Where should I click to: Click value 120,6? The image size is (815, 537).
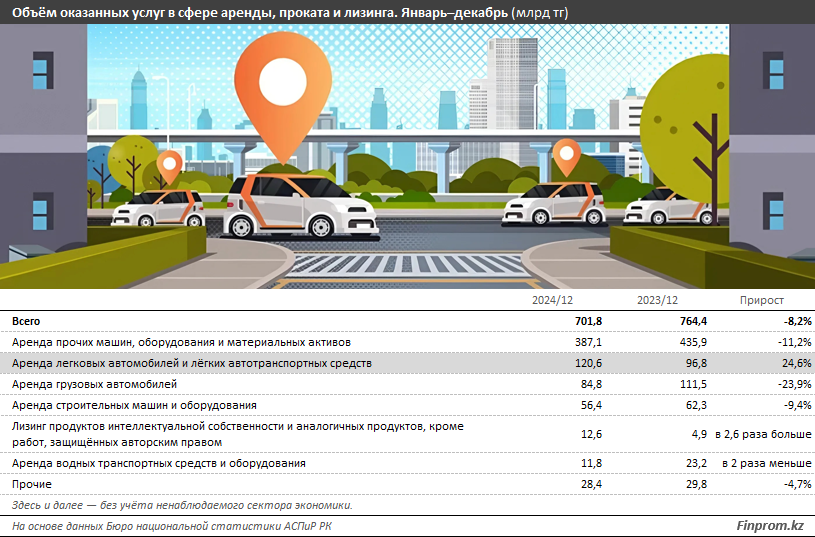pyautogui.click(x=588, y=363)
